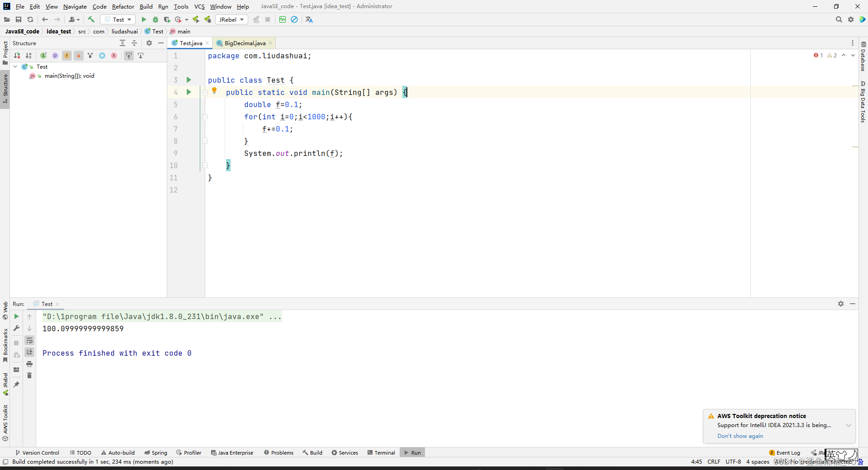Open the user/code-with-me dropdown in the toolbar
The image size is (868, 470).
[x=74, y=19]
